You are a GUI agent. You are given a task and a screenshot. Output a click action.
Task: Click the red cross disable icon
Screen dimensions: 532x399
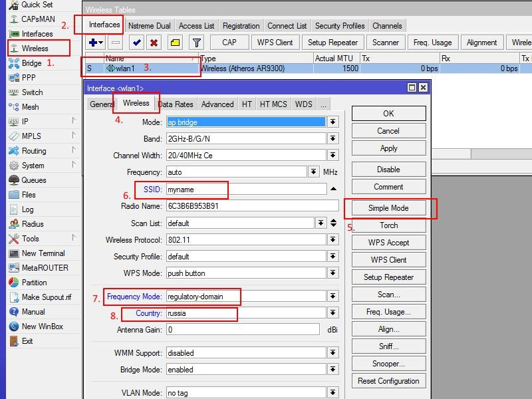point(154,43)
